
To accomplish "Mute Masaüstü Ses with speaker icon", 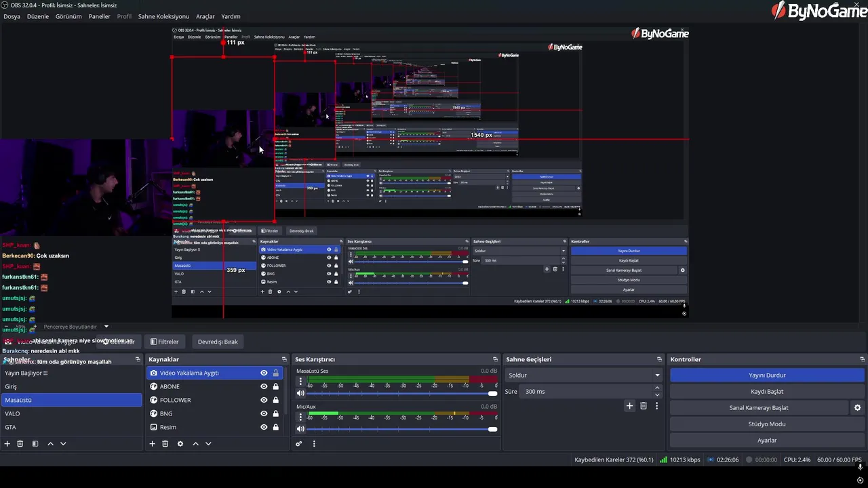I will (300, 393).
